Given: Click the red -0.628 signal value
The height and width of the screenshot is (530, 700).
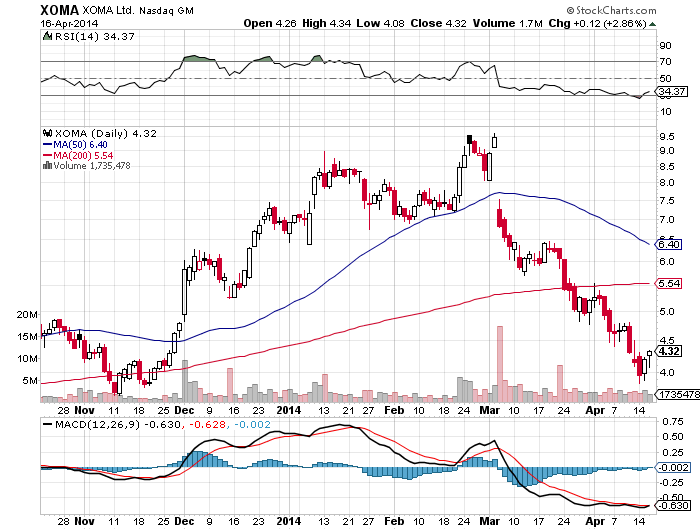Looking at the screenshot, I should point(207,424).
